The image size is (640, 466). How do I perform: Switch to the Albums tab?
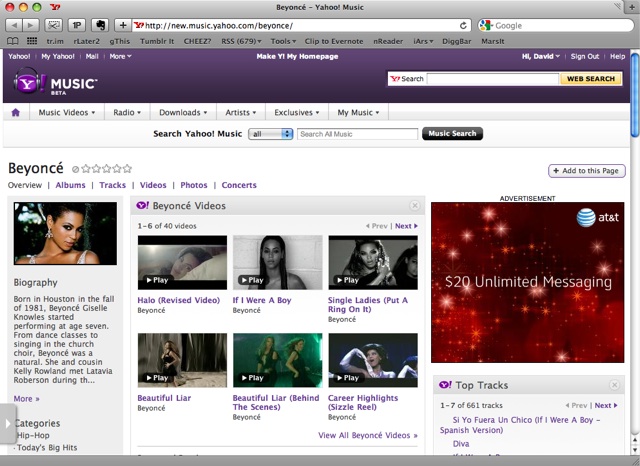pos(70,185)
